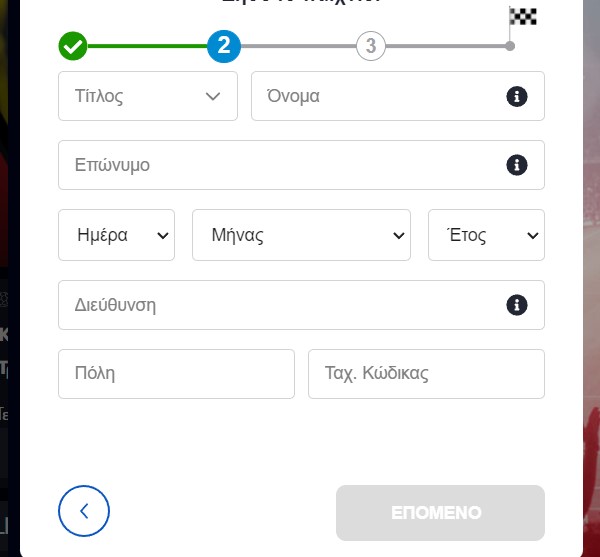
Task: Open the Μήνας month dropdown
Action: pos(301,235)
